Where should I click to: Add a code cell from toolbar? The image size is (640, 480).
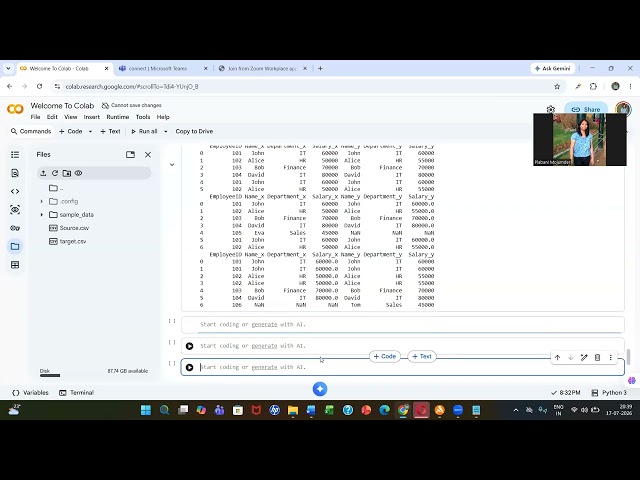point(71,131)
